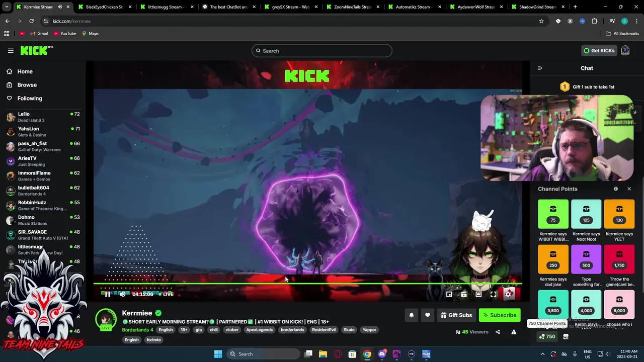Click the ResidentEvil tag

pos(324,330)
